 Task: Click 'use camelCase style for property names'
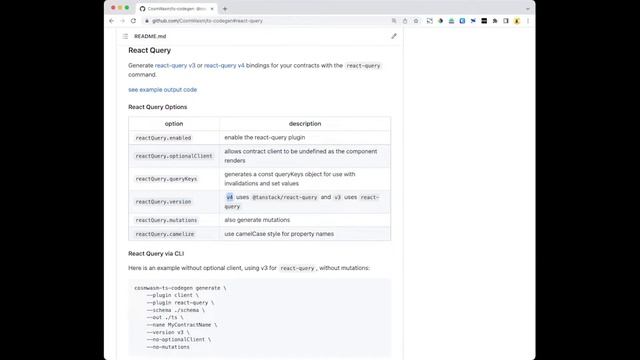[x=279, y=234]
